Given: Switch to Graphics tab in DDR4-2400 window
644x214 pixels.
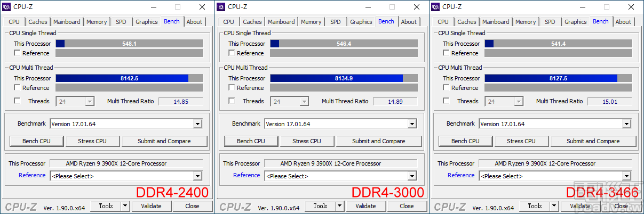Looking at the screenshot, I should tap(147, 22).
